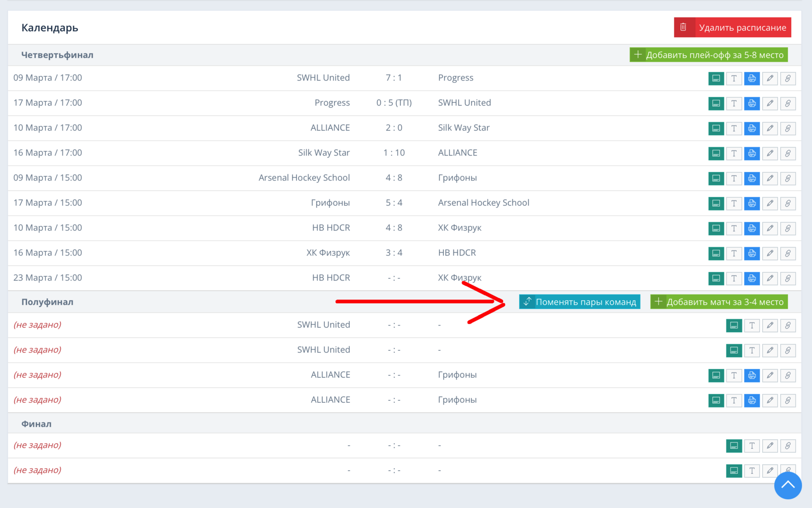
Task: Click the score 7 : 1
Action: click(x=393, y=78)
